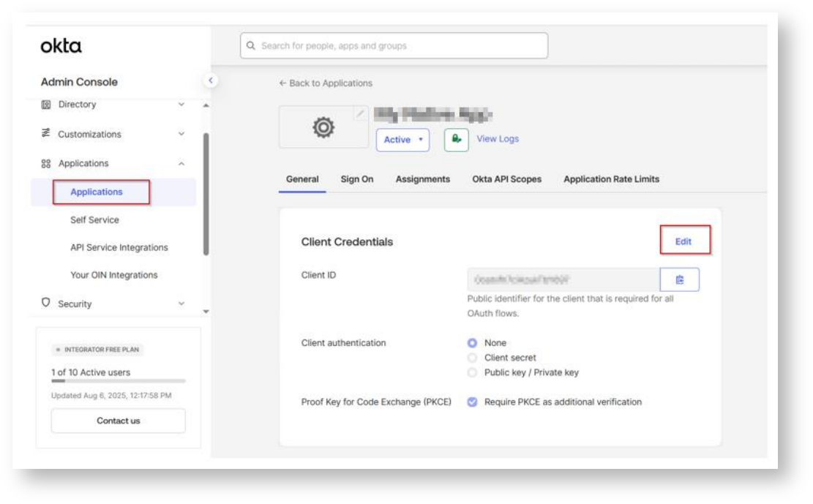
Task: Select the None authentication option
Action: click(473, 343)
